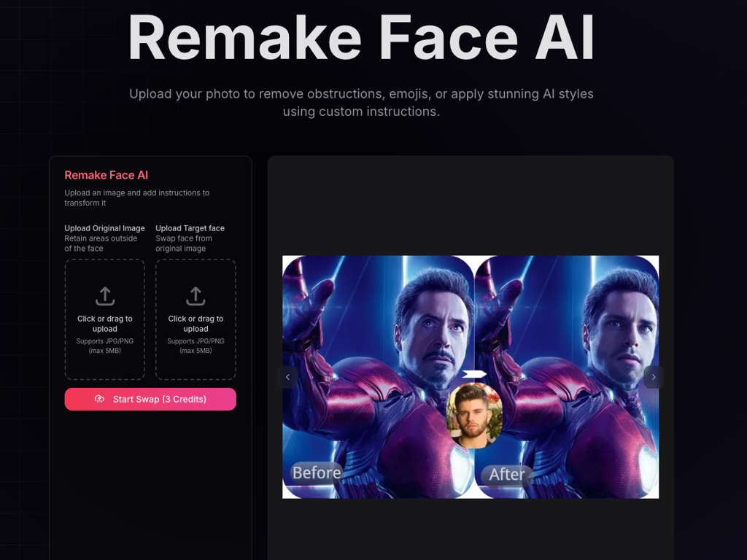Click the After label badge
Image resolution: width=747 pixels, height=560 pixels.
506,475
